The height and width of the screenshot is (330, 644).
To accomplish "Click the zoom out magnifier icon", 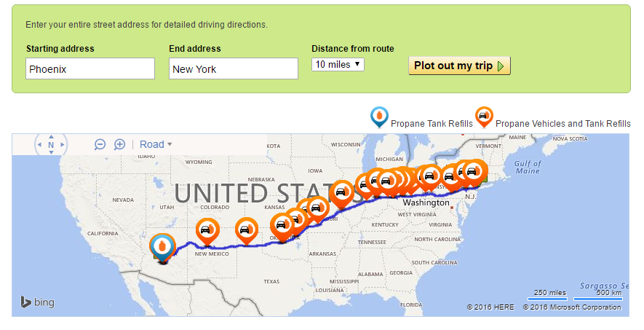I will click(100, 144).
